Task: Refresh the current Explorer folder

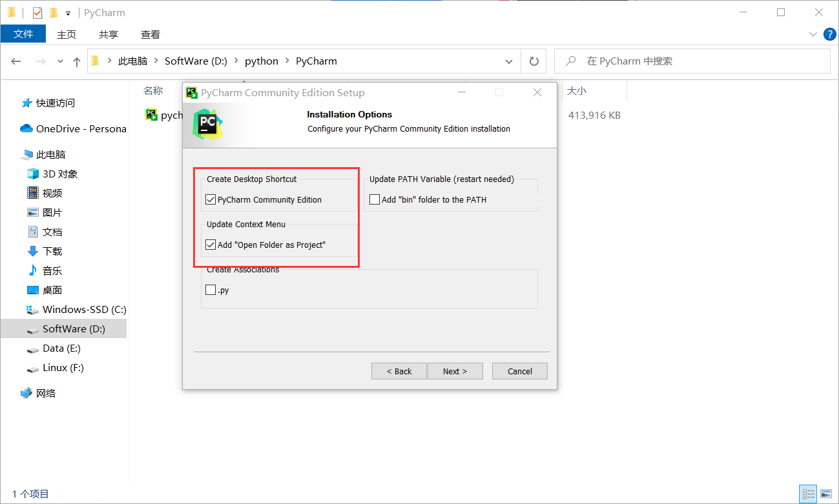Action: pyautogui.click(x=533, y=61)
